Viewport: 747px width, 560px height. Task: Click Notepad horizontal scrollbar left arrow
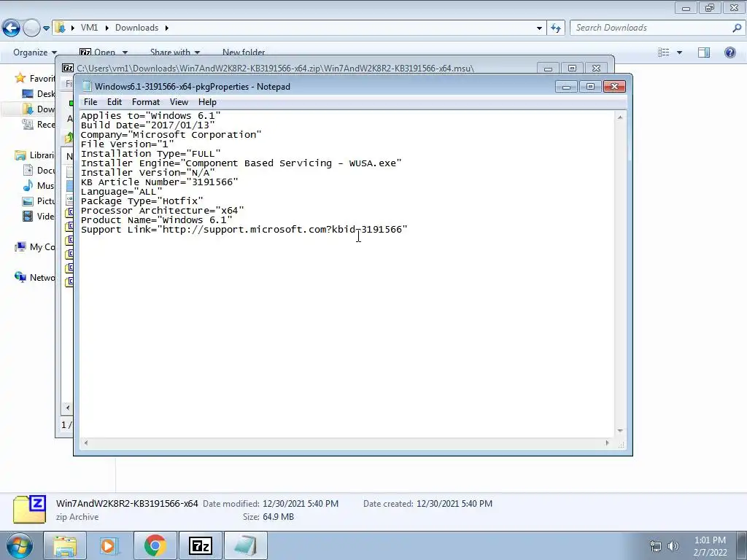[x=86, y=443]
